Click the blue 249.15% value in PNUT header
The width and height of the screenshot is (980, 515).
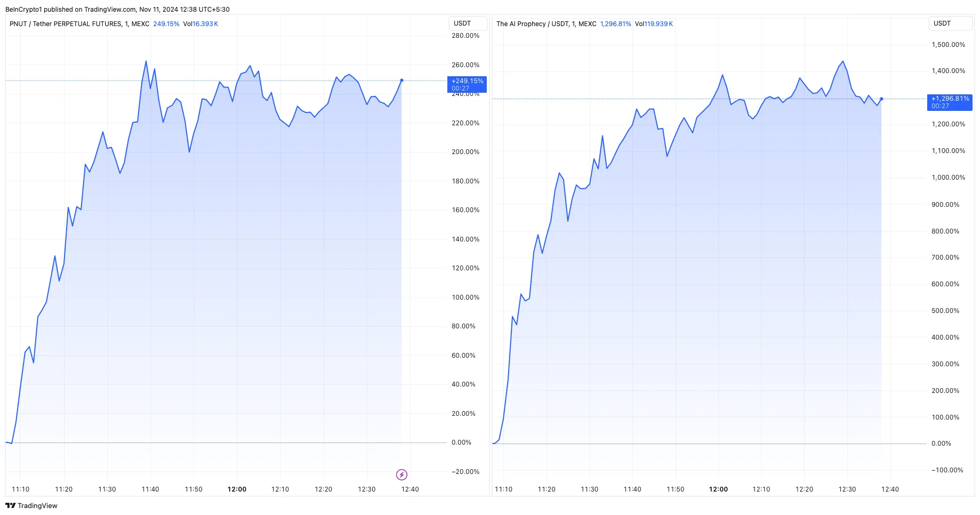tap(166, 24)
